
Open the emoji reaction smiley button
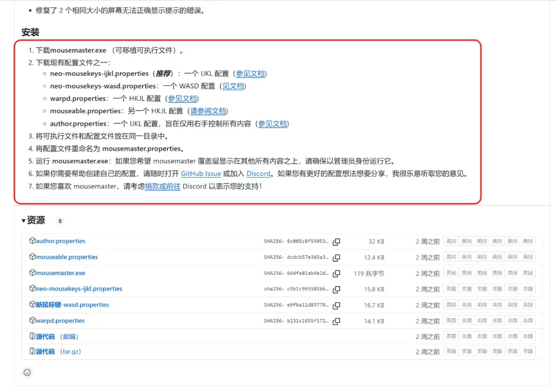click(27, 372)
